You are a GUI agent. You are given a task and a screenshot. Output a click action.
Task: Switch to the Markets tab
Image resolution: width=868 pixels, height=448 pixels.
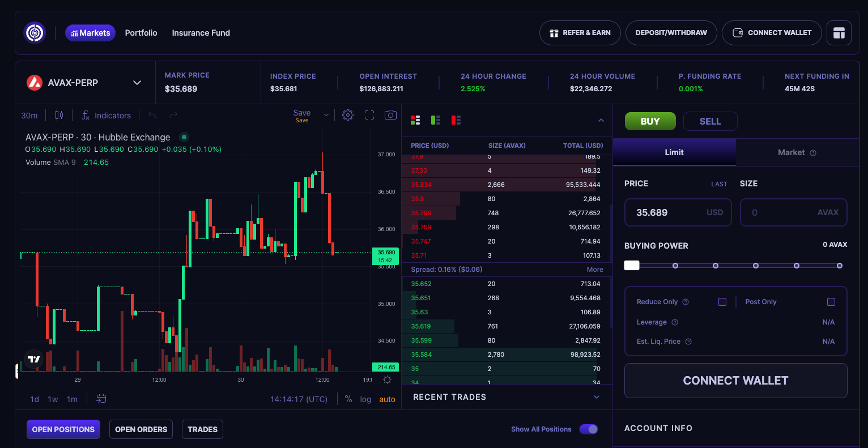(91, 33)
